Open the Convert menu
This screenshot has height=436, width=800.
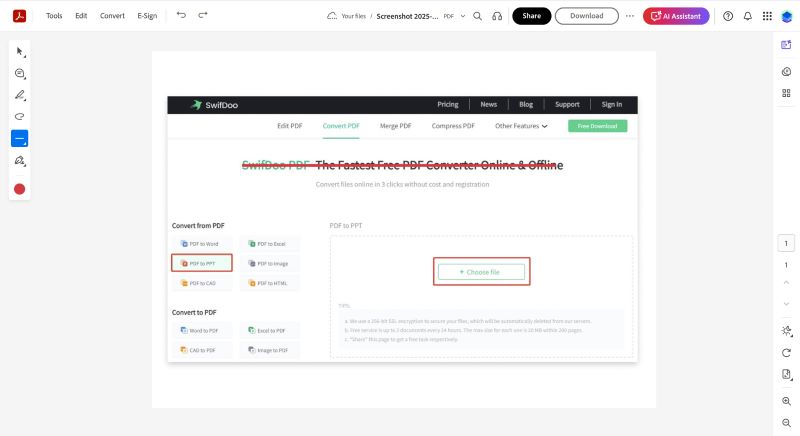point(112,16)
